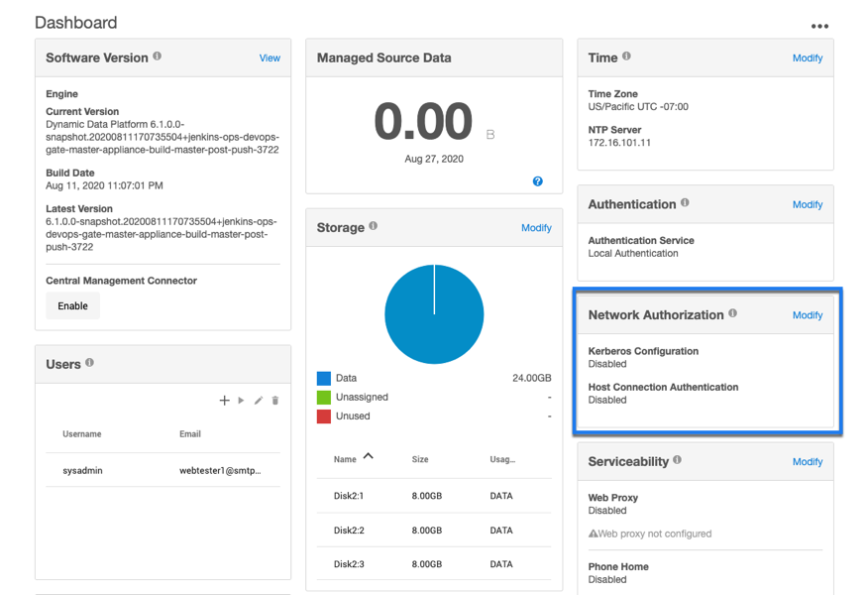Click Modify link in Network Authorization panel
The height and width of the screenshot is (595, 868).
[x=808, y=315]
